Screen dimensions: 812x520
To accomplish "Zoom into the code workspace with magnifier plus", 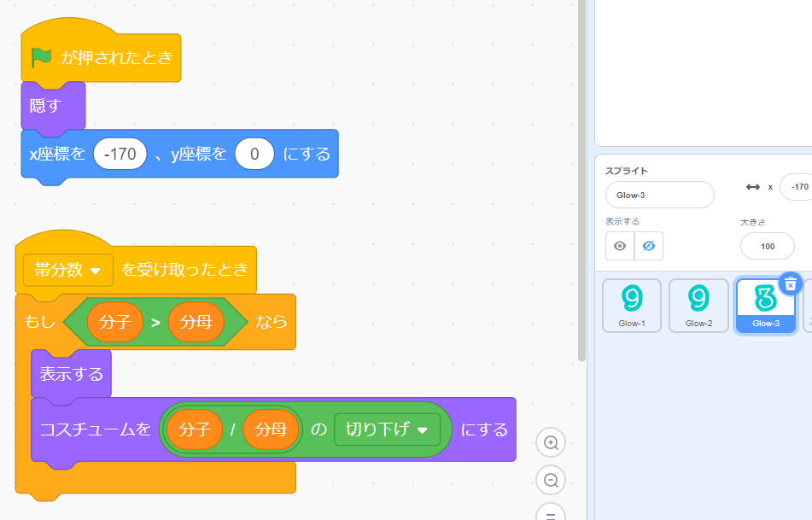I will [551, 442].
